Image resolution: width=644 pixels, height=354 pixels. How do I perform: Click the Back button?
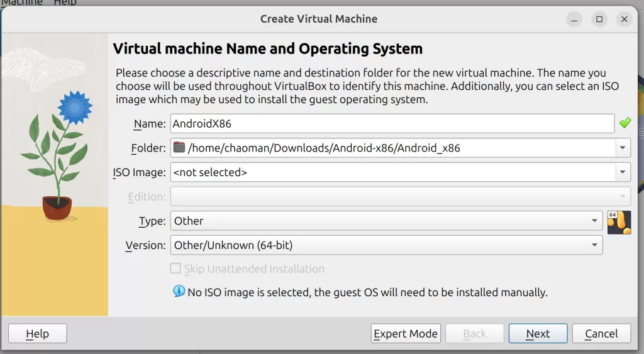475,334
